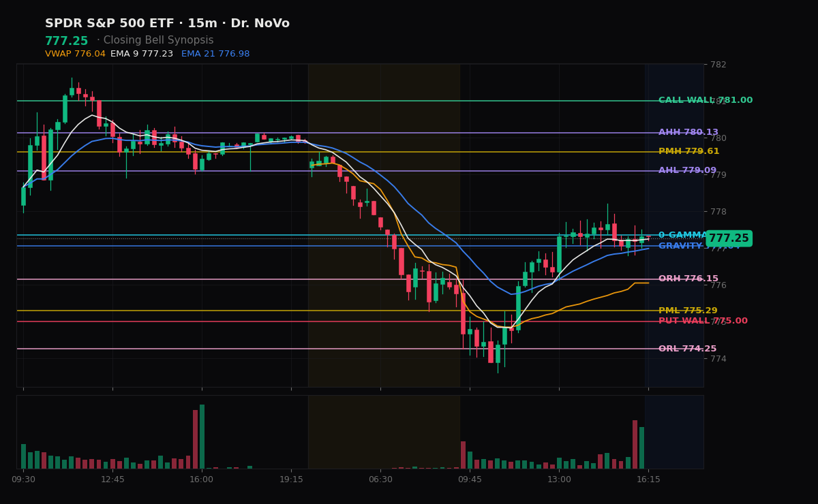This screenshot has width=818, height=504.
Task: Select the EMA 21 776.98 legend entry
Action: pos(215,54)
